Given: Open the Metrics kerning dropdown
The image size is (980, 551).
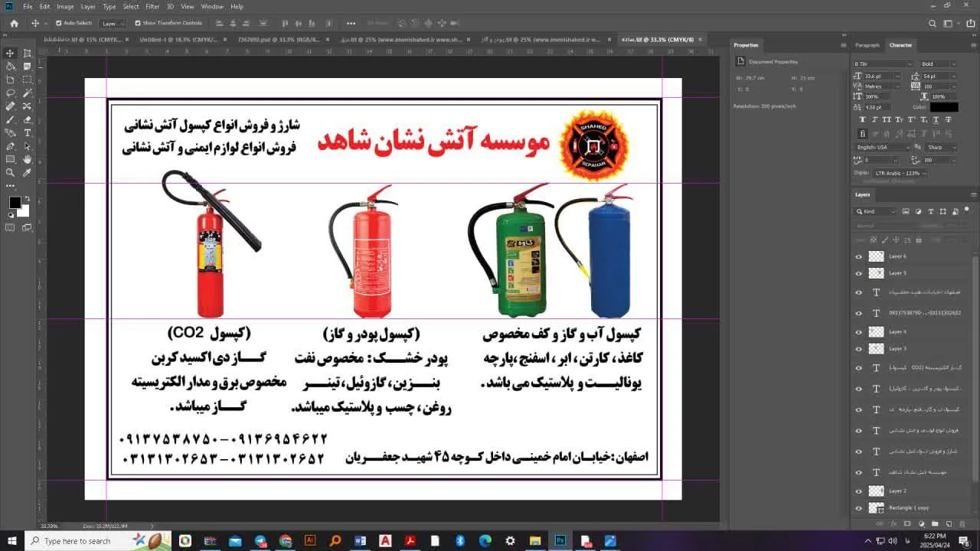Looking at the screenshot, I should pyautogui.click(x=884, y=86).
